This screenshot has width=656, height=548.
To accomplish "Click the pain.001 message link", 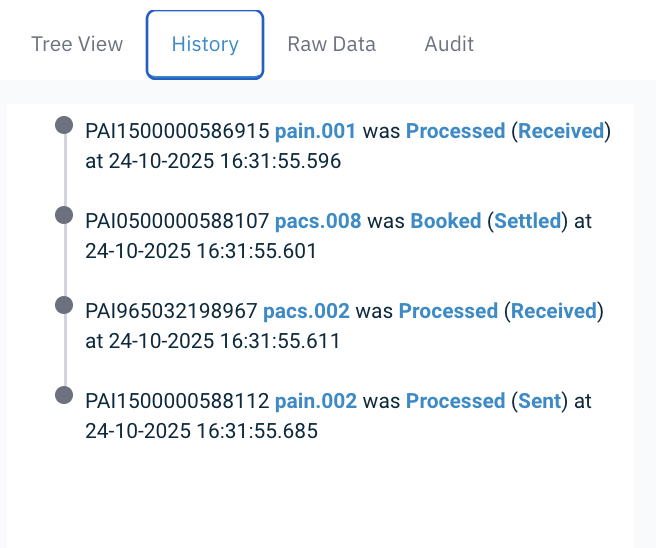I will click(315, 131).
